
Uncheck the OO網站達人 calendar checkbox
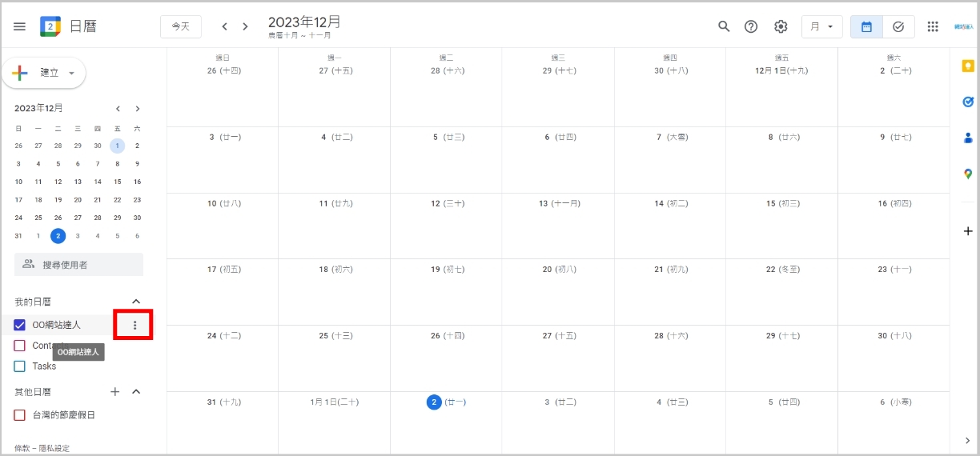(20, 325)
